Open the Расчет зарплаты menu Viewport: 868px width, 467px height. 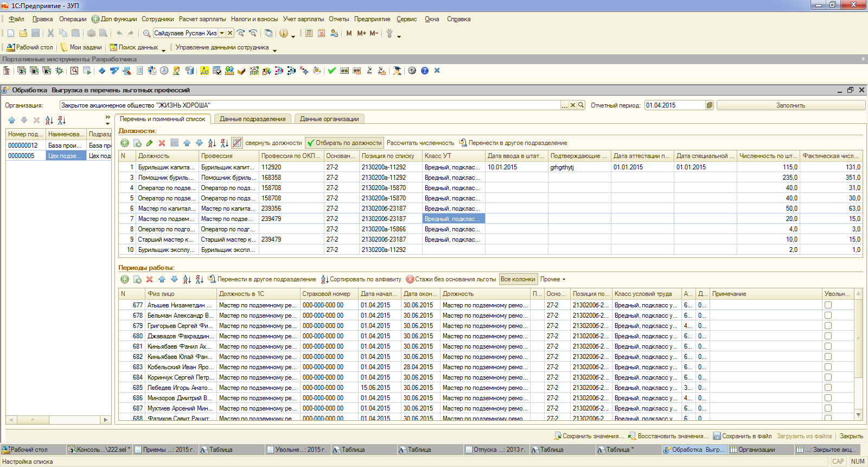tap(202, 19)
